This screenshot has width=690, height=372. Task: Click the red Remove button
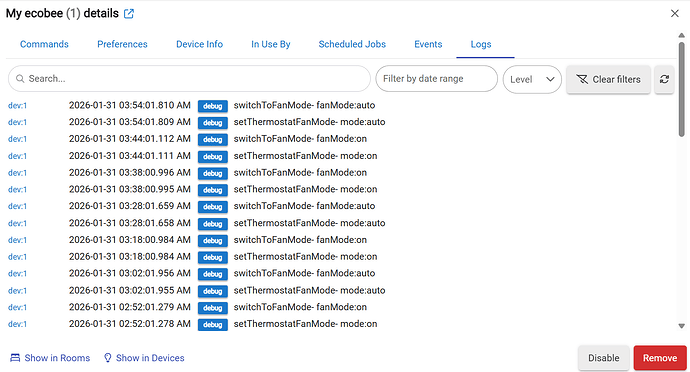click(x=660, y=358)
